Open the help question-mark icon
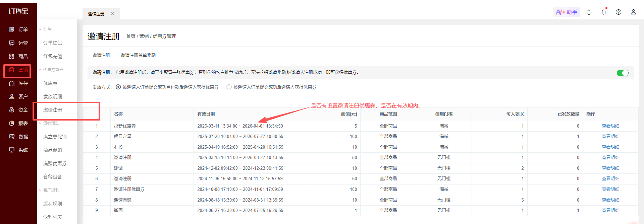644x224 pixels. point(619,12)
